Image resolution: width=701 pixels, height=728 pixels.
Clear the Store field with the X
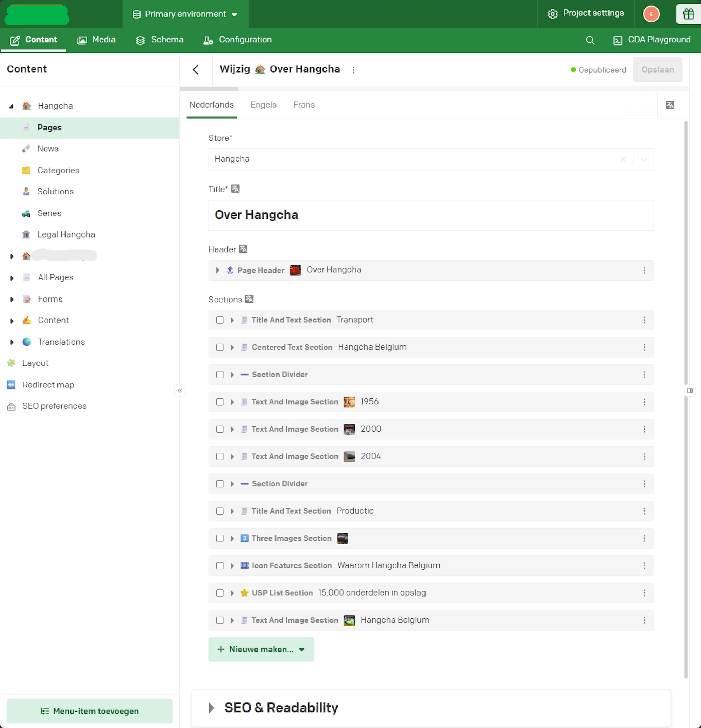coord(622,159)
